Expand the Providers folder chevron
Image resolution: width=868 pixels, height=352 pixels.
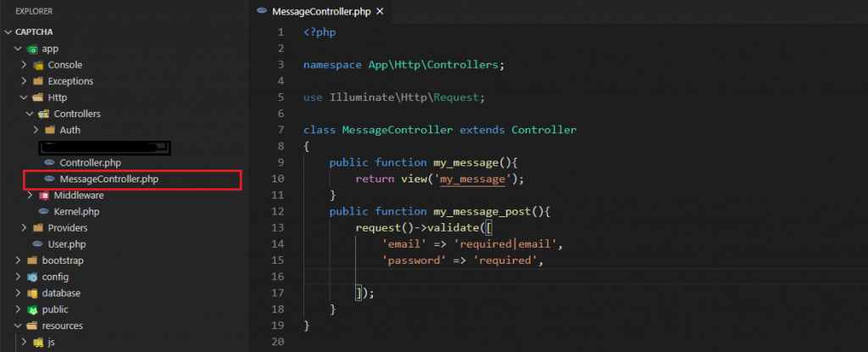(24, 228)
